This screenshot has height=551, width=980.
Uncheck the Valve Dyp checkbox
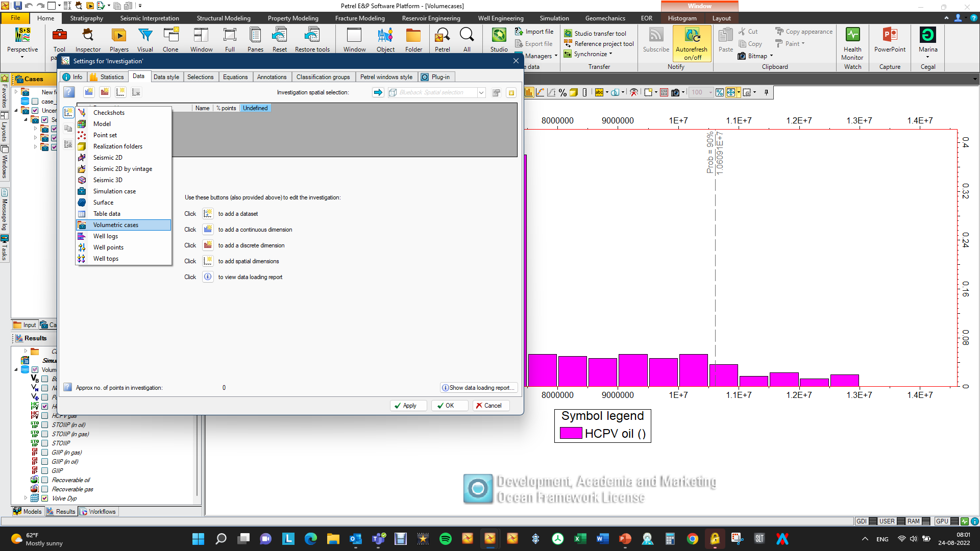pos(44,498)
